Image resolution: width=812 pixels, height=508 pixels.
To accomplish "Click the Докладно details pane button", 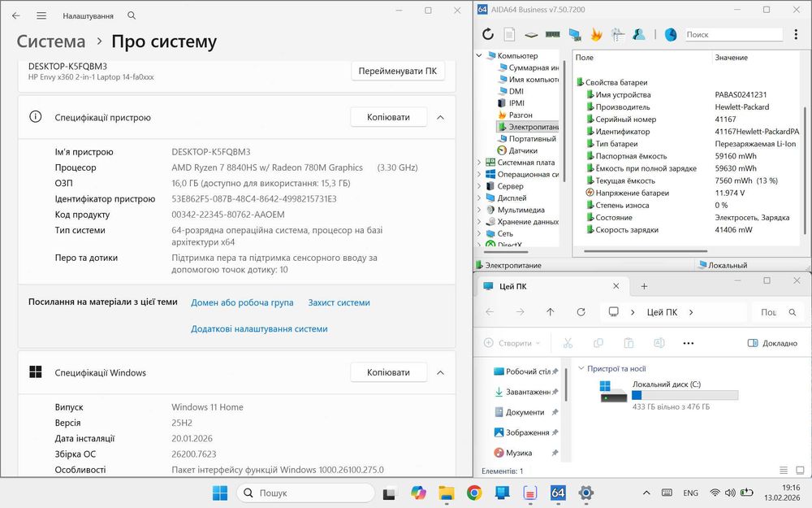I will (x=772, y=343).
